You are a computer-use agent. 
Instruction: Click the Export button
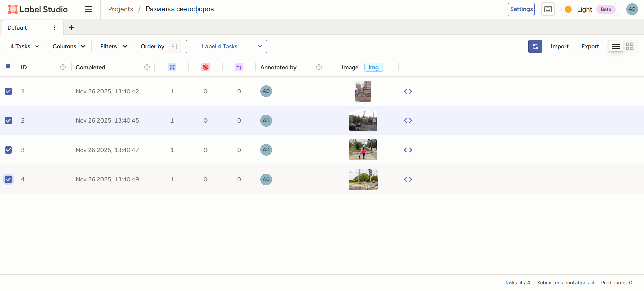tap(590, 46)
